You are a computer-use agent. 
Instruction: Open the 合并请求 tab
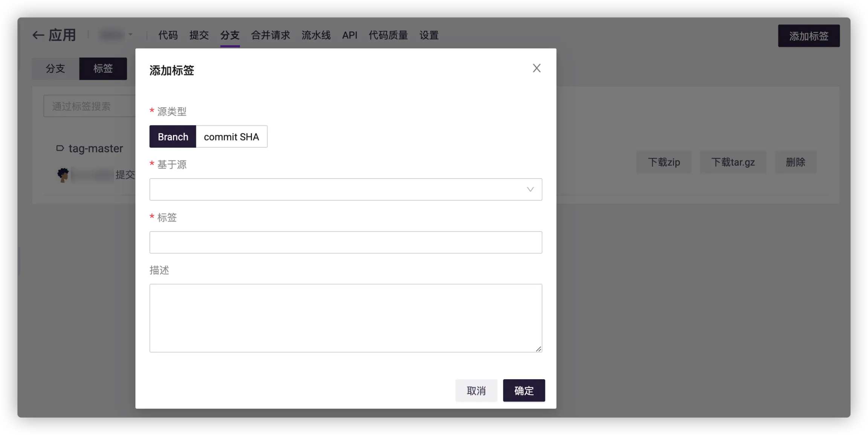(x=270, y=35)
